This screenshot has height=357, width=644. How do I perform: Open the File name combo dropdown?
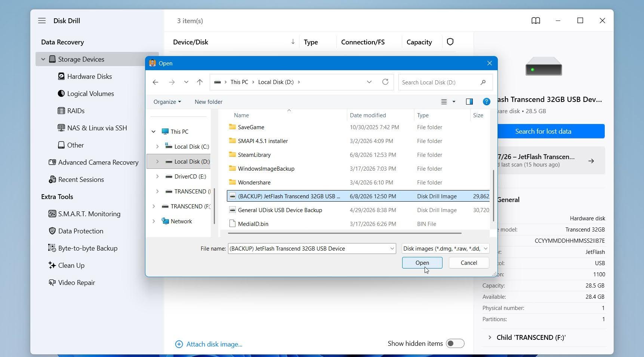point(392,248)
